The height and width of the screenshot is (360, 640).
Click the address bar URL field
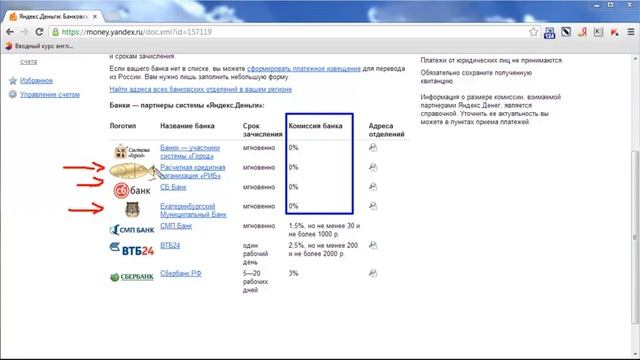tap(295, 32)
